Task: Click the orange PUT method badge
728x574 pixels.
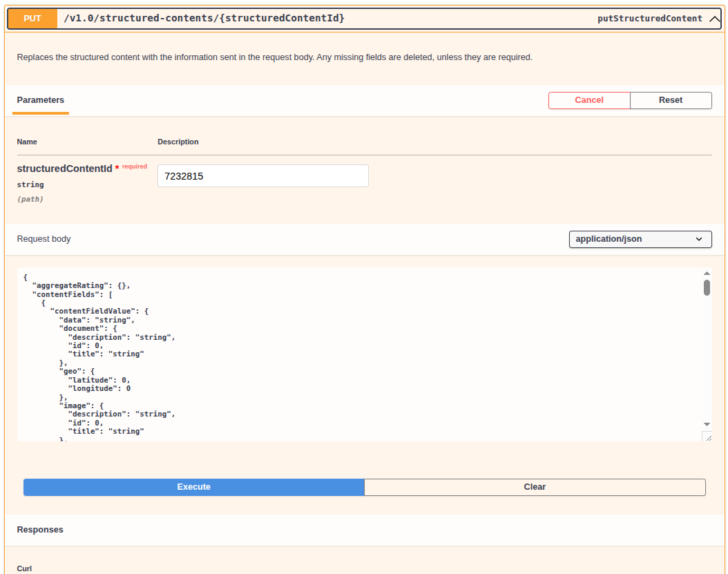Action: (32, 19)
